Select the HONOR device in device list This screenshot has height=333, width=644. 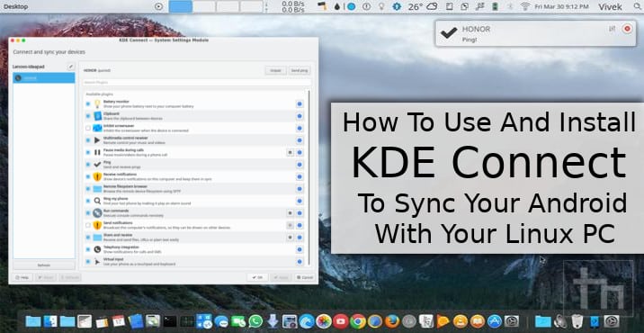[44, 77]
